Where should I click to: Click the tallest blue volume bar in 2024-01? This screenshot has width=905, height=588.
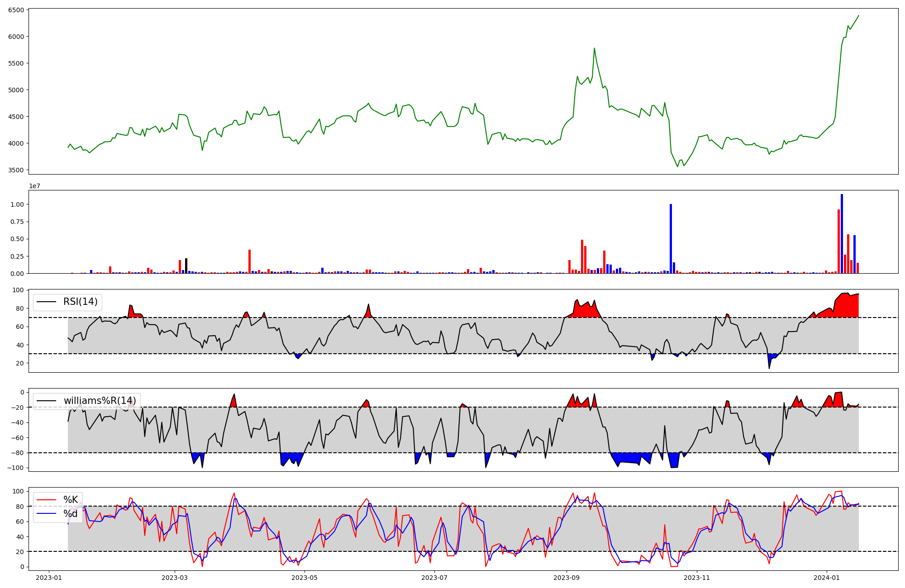[842, 233]
